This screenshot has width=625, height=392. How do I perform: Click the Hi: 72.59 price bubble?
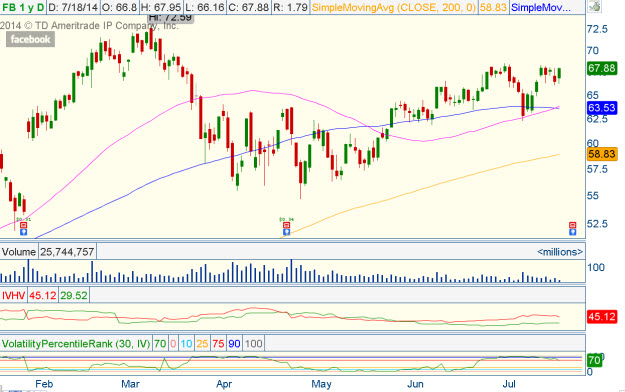coord(171,18)
